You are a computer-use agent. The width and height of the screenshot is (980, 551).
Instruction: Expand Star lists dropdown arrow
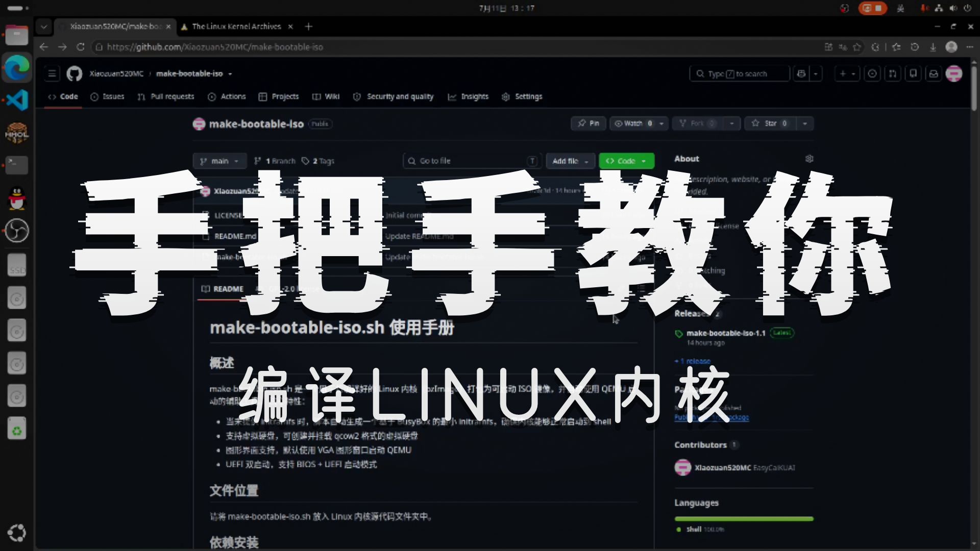805,123
